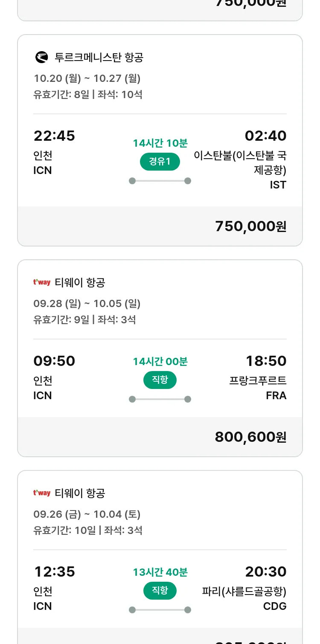Tap t'way logo on Paris flight card
The width and height of the screenshot is (320, 644).
click(x=42, y=493)
